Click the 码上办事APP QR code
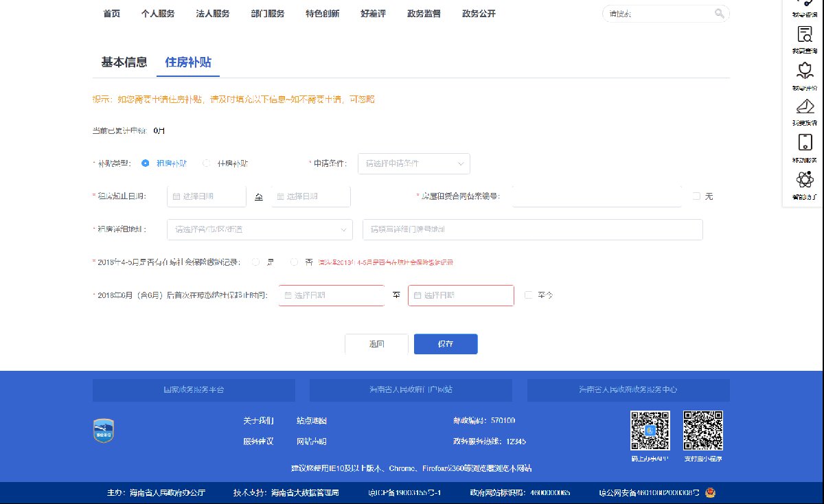The width and height of the screenshot is (824, 504). (x=650, y=430)
